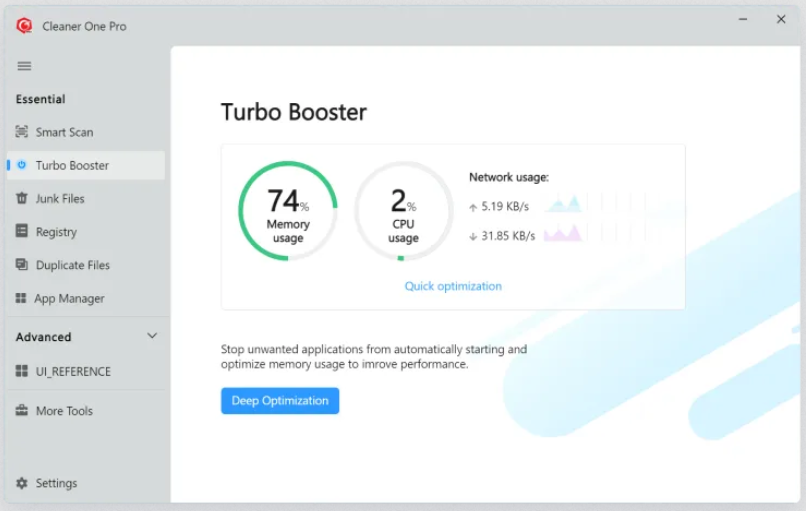The height and width of the screenshot is (511, 806).
Task: Collapse the Advanced section chevron
Action: pos(152,336)
